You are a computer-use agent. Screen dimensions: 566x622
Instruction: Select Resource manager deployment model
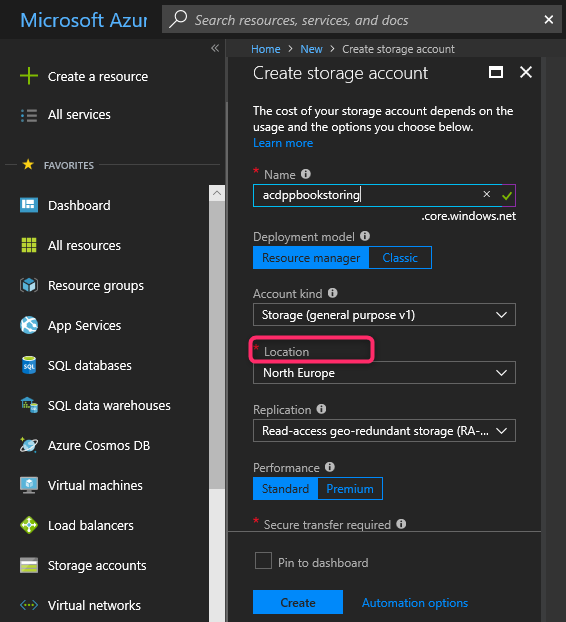[311, 258]
